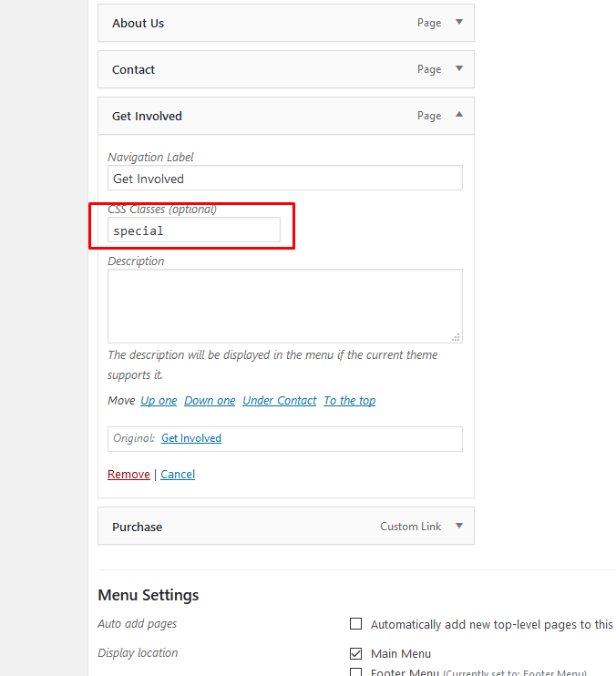Click the 'To the top' move link

349,401
